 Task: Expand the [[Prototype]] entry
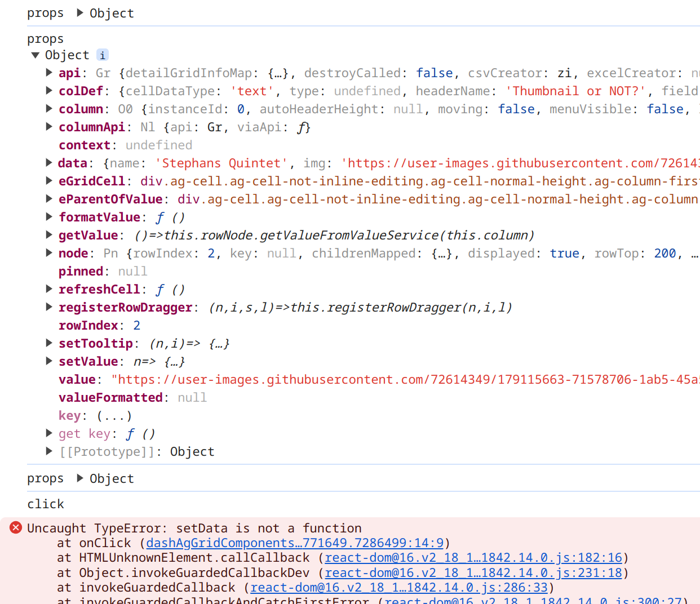(49, 451)
